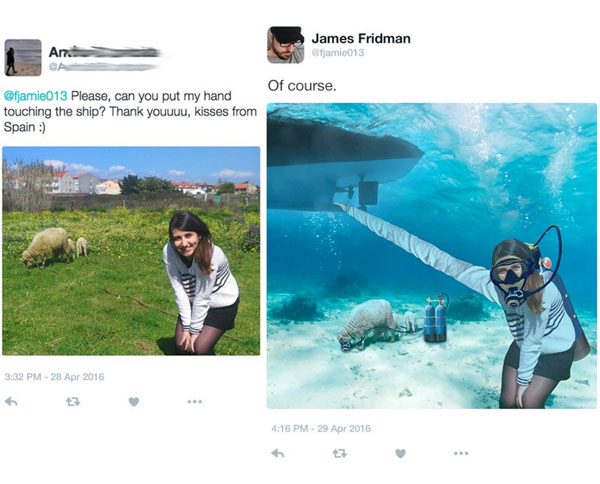Open James Fridman's avatar picture

click(285, 45)
